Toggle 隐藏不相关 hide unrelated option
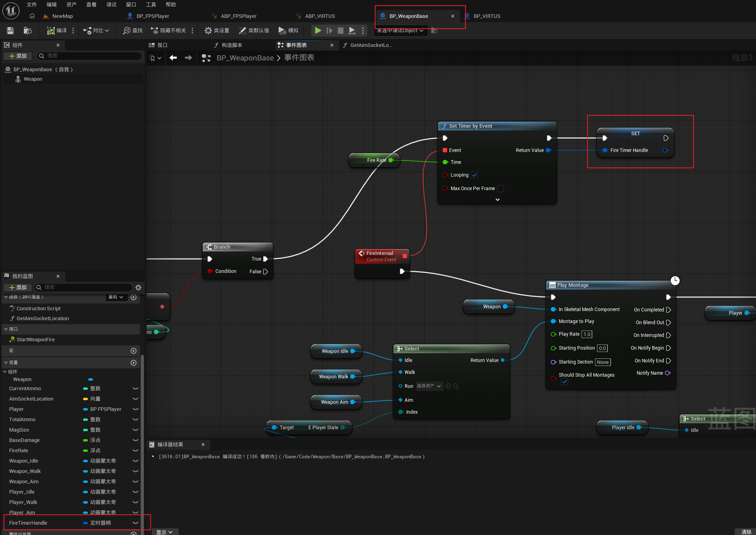The width and height of the screenshot is (756, 535). click(168, 31)
